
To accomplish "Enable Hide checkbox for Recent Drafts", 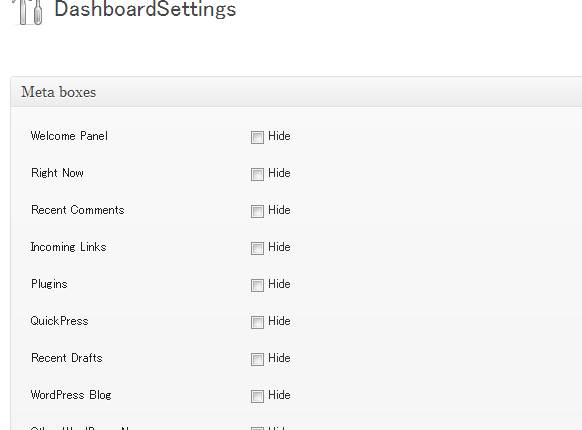I will coord(257,359).
